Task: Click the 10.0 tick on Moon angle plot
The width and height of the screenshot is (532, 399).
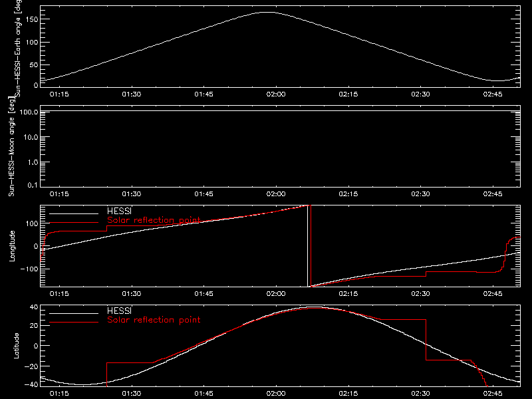Action: [31, 137]
